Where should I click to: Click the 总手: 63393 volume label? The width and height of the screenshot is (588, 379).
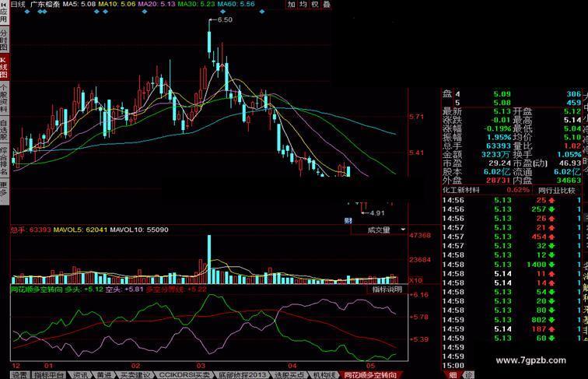[30, 230]
